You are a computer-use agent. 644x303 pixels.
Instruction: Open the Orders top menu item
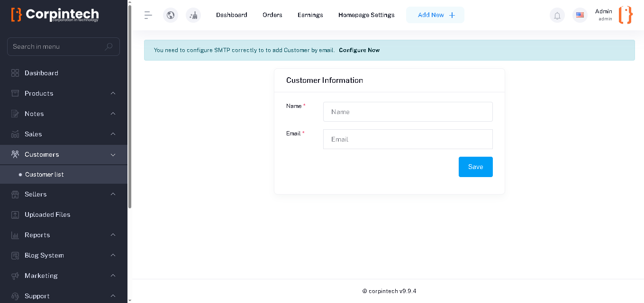(x=272, y=15)
